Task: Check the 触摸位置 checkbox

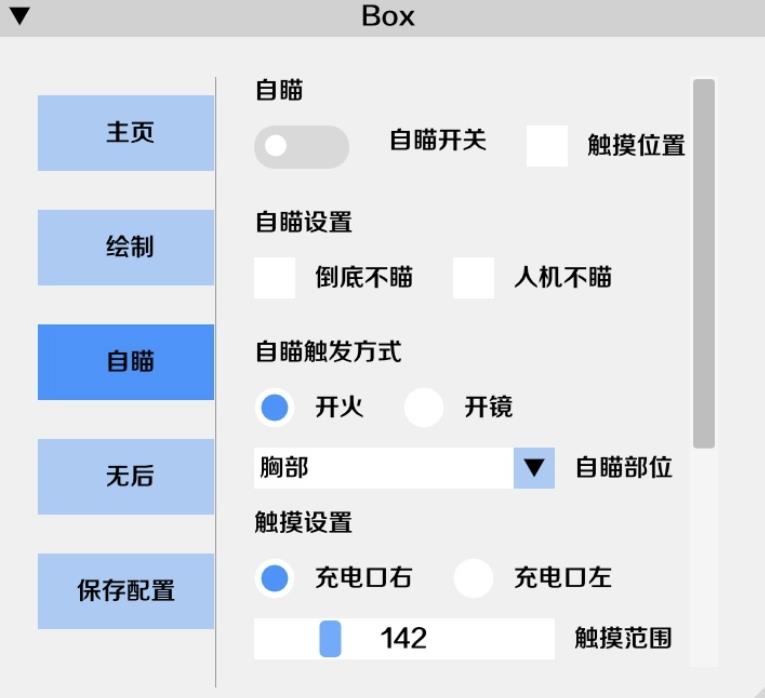Action: coord(547,146)
